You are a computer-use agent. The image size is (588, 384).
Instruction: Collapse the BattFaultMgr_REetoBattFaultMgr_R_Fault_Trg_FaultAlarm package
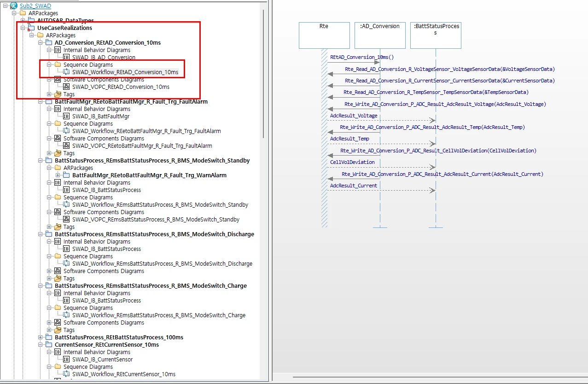coord(40,102)
